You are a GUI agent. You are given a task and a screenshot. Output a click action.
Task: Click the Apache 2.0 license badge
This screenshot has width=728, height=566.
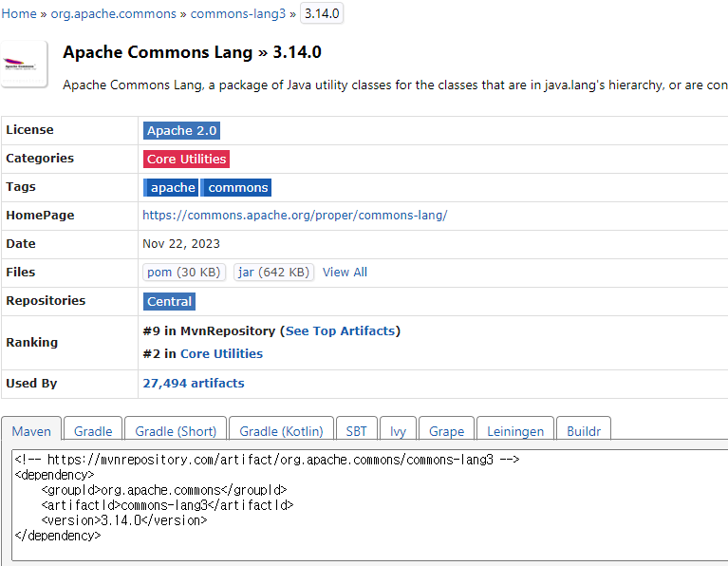(181, 131)
